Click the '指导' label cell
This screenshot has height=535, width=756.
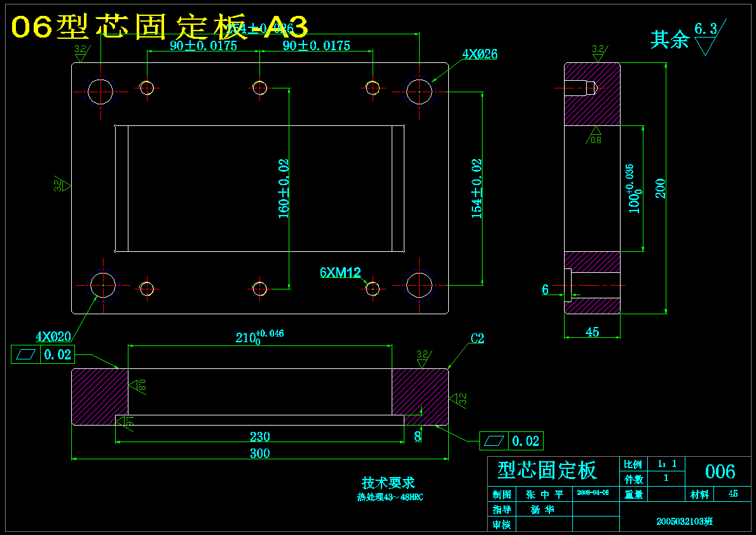pos(502,510)
